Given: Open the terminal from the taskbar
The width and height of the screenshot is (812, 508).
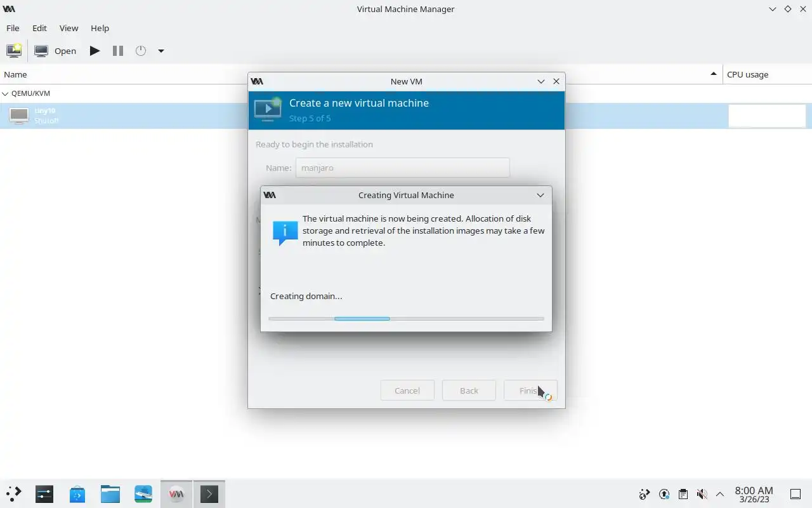Looking at the screenshot, I should (209, 493).
